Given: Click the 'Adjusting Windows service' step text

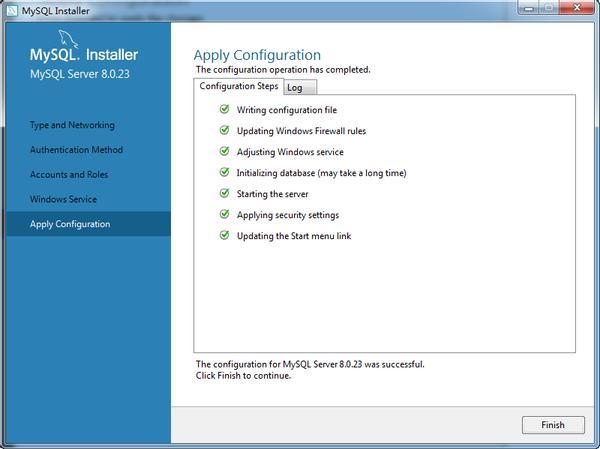Looking at the screenshot, I should 290,152.
